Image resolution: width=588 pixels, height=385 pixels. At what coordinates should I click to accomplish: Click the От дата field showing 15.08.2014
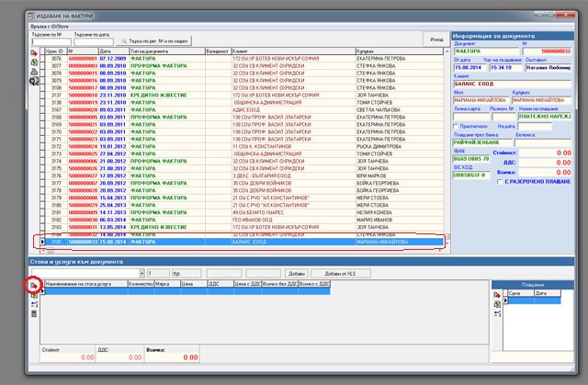click(x=470, y=68)
